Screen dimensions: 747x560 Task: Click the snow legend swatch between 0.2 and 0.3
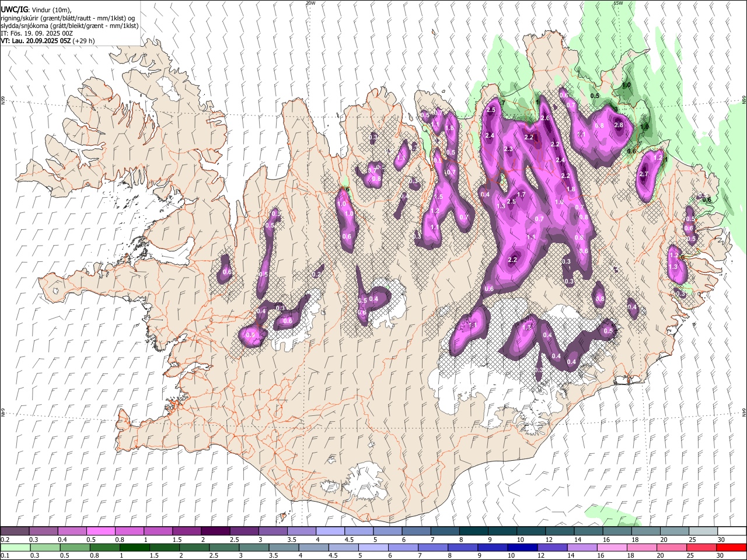[x=15, y=531]
